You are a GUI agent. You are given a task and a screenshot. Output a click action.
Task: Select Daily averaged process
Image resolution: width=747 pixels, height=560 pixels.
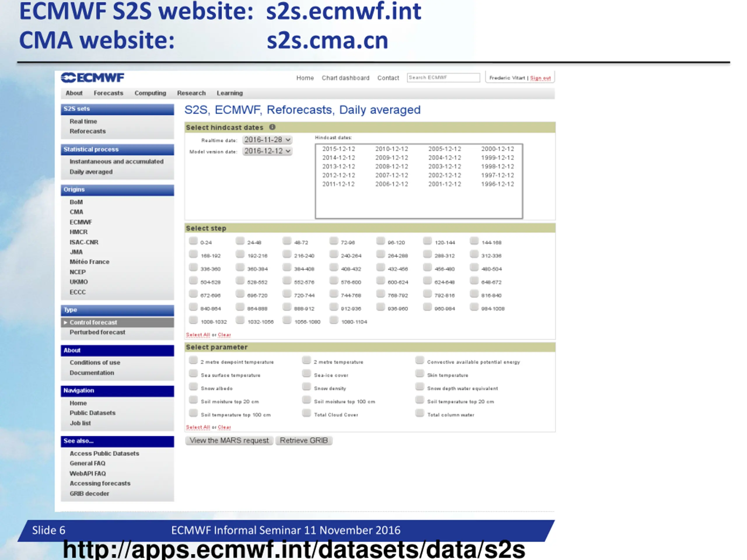pyautogui.click(x=91, y=172)
